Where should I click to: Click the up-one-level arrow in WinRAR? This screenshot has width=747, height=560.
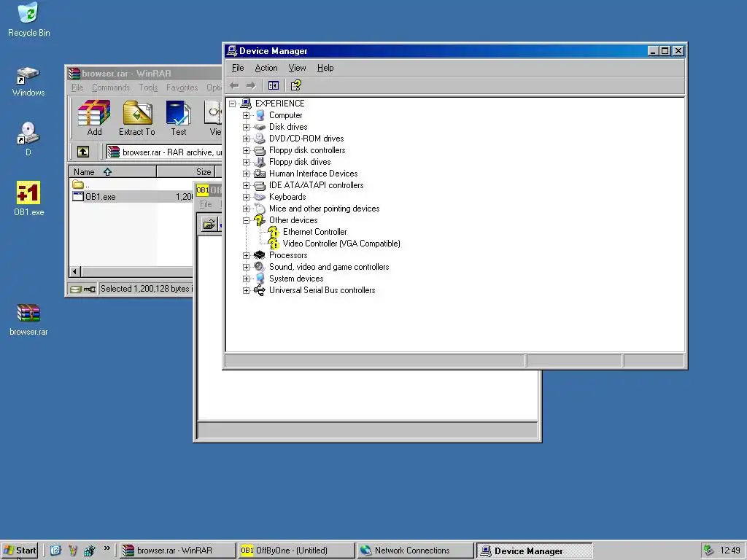click(83, 152)
